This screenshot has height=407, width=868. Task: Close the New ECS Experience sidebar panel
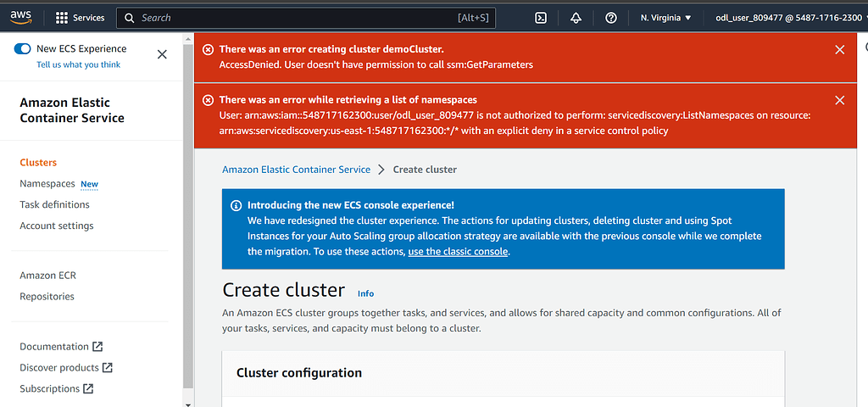(163, 54)
